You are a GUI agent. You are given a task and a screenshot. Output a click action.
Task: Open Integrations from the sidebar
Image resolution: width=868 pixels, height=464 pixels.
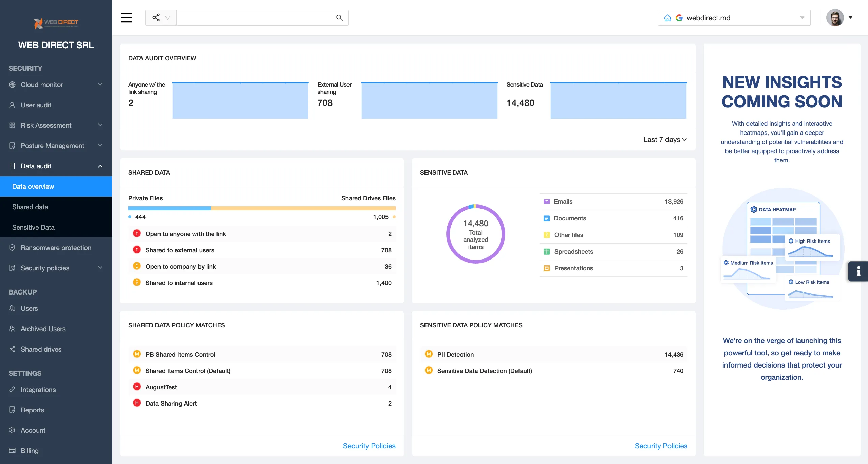point(38,390)
